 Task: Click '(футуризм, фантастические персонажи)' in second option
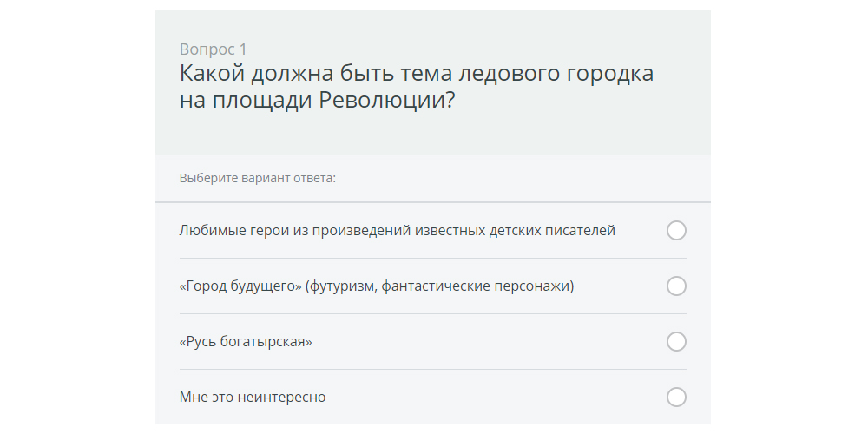point(439,286)
